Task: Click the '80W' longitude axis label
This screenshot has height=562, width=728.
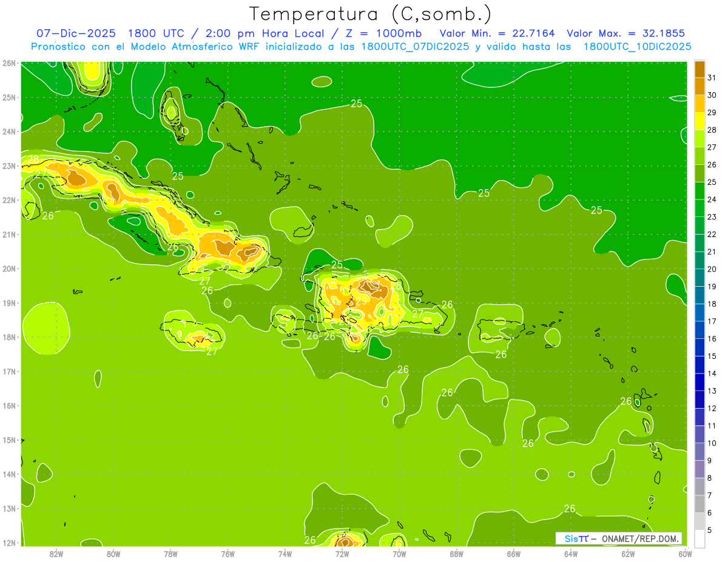Action: point(113,554)
